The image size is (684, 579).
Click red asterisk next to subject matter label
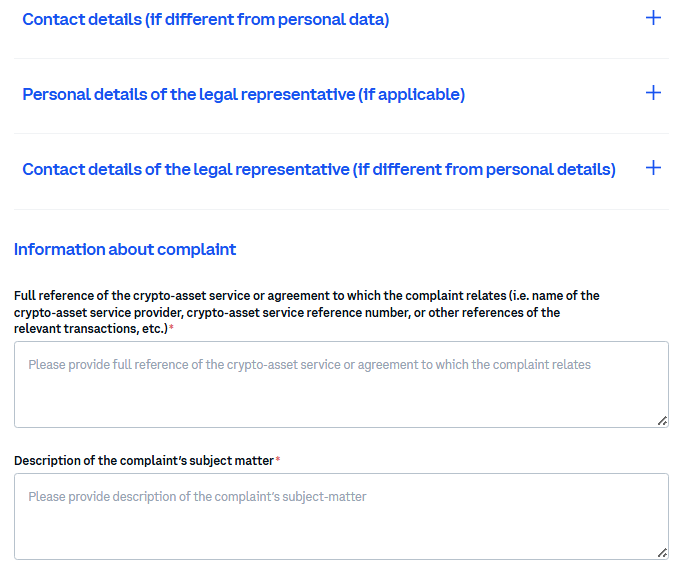coord(278,461)
